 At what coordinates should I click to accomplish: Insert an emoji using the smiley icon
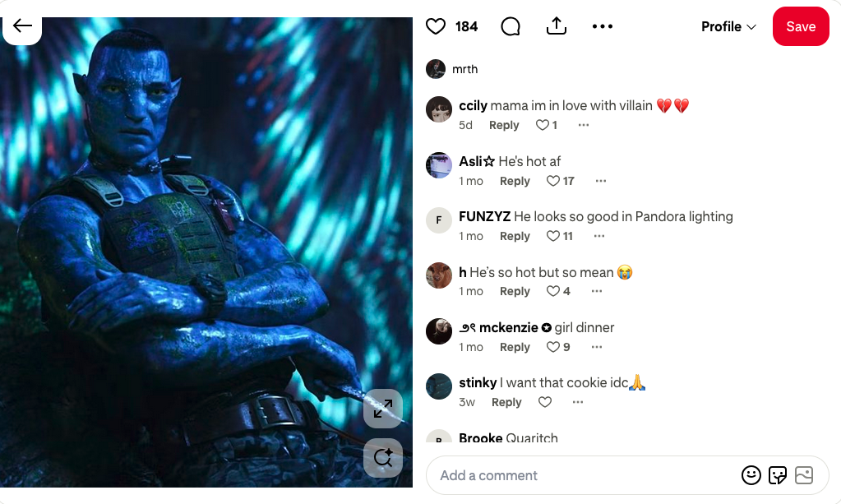coord(751,475)
